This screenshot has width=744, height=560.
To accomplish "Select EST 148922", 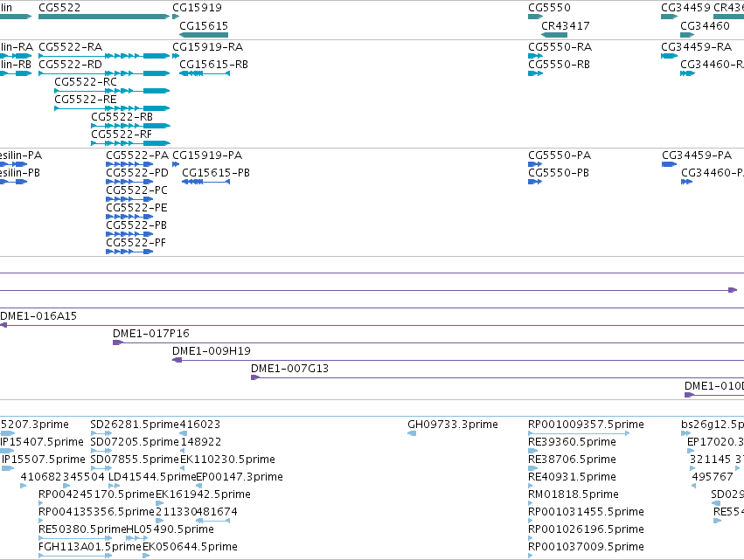I will coord(182,451).
